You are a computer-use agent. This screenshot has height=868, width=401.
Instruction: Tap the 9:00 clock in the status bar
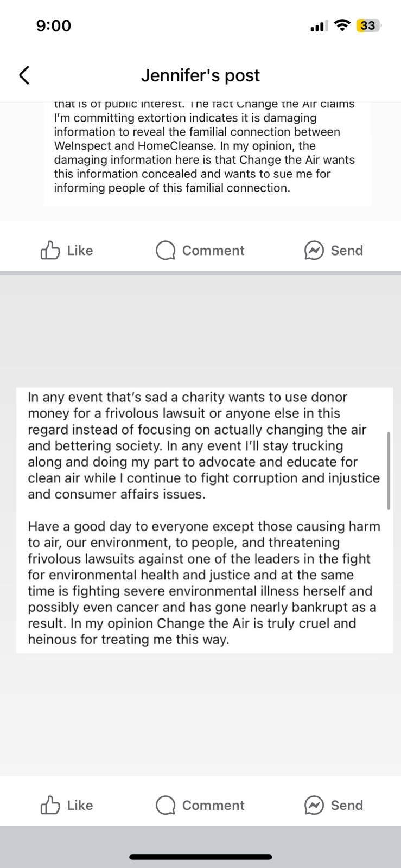pyautogui.click(x=54, y=26)
